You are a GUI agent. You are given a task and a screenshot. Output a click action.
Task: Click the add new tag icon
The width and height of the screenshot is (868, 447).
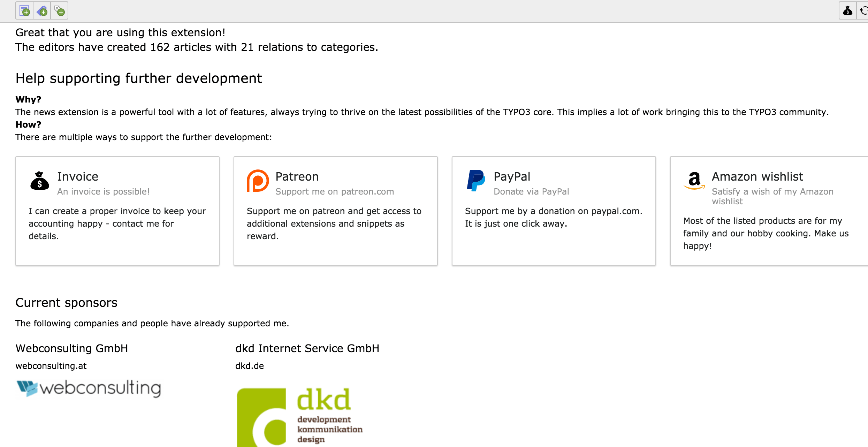tap(59, 11)
